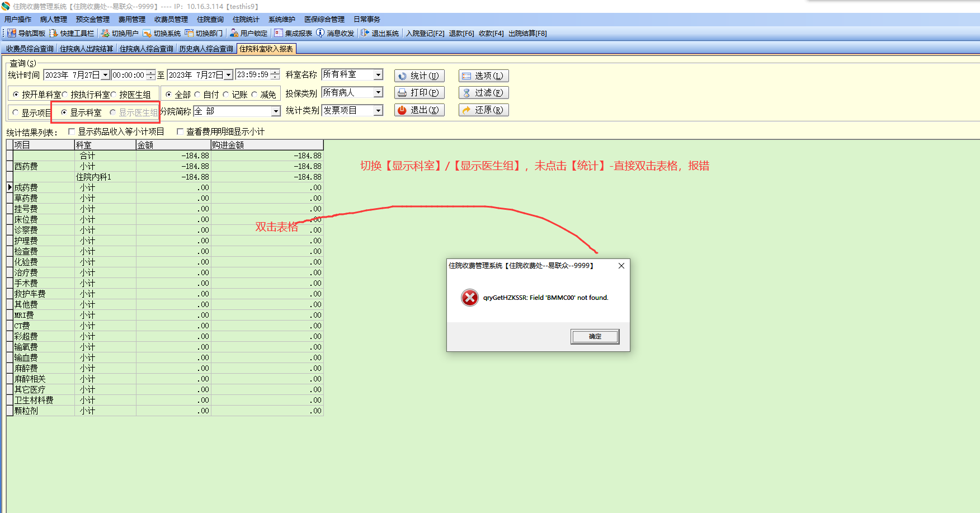Screen dimensions: 980x513
Task: Select the 显示项目 radio button
Action: click(x=16, y=112)
